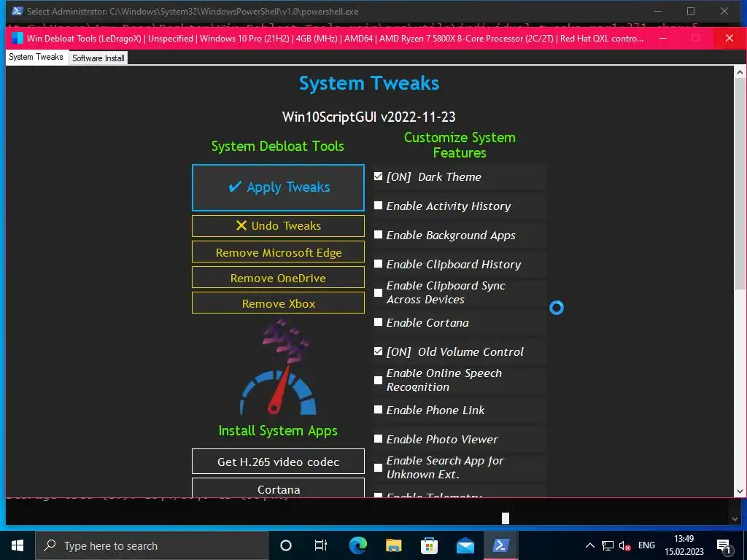
Task: Open Task View on taskbar
Action: (321, 545)
